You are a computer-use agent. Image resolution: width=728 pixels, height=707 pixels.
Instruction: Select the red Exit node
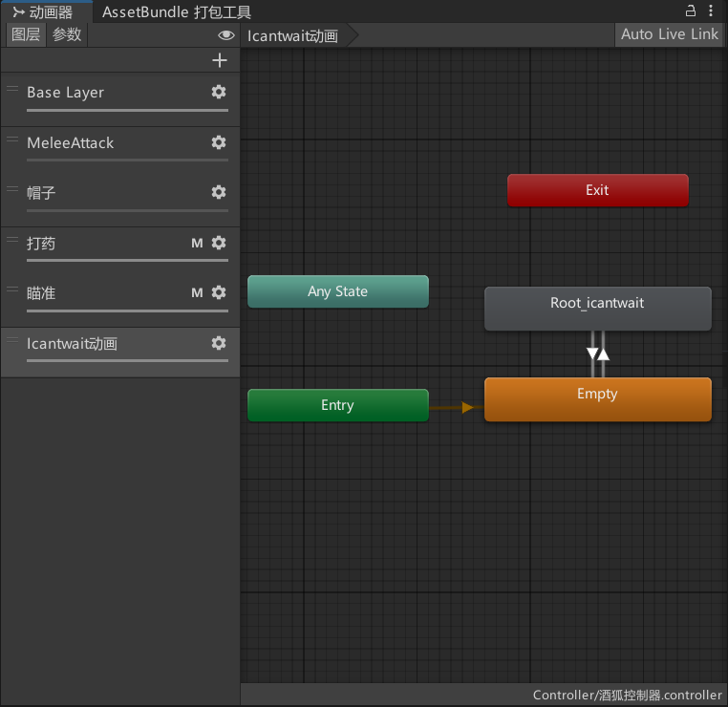[x=597, y=190]
